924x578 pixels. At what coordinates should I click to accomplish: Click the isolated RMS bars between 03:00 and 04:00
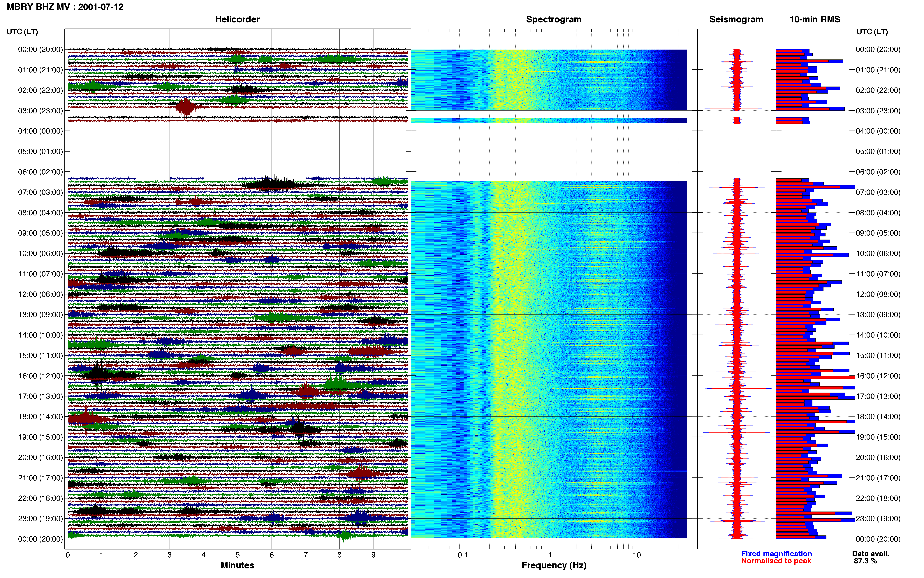793,121
